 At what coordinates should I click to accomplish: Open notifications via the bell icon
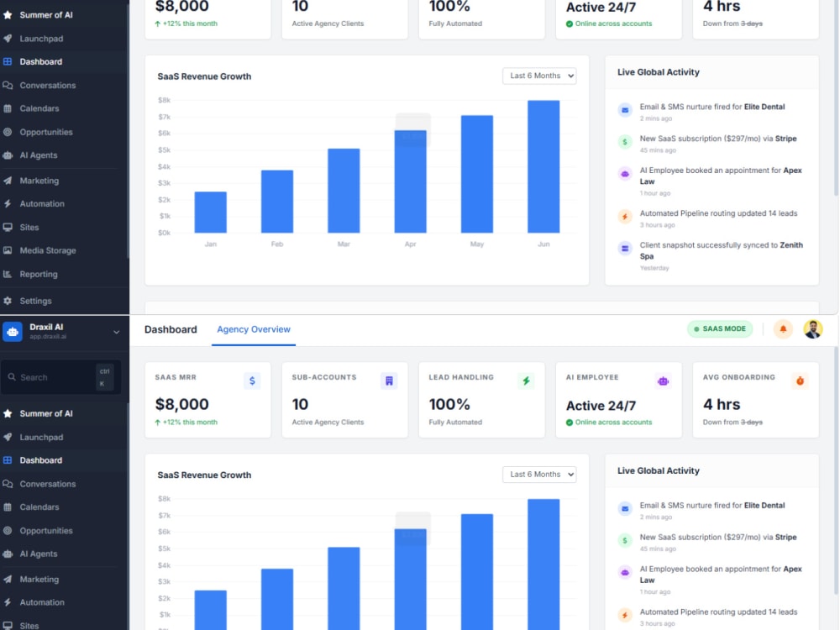click(783, 329)
